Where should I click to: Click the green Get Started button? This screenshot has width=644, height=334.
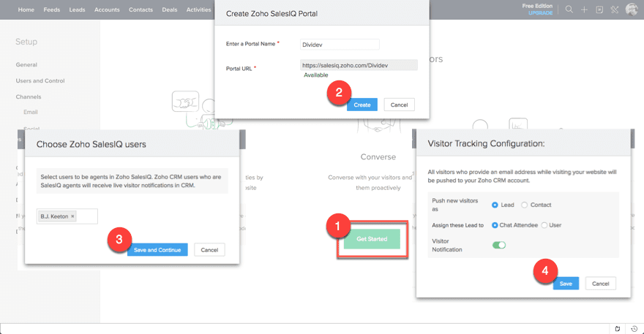(372, 240)
